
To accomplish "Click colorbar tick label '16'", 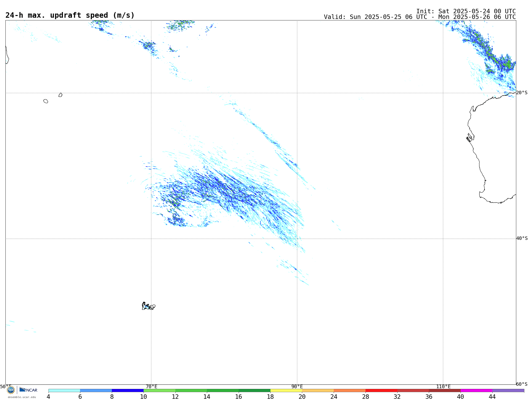I will (239, 397).
